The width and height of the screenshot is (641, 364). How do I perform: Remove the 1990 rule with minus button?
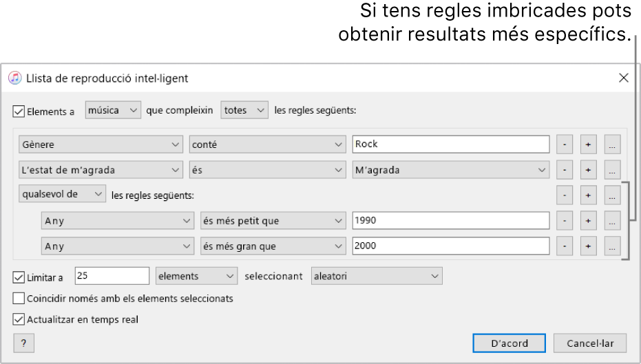tap(565, 221)
